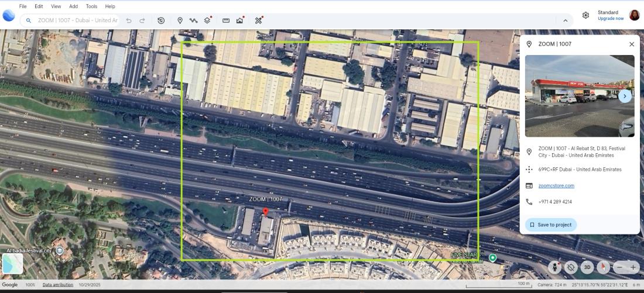Open the File menu
Image resolution: width=644 pixels, height=293 pixels.
pos(23,6)
